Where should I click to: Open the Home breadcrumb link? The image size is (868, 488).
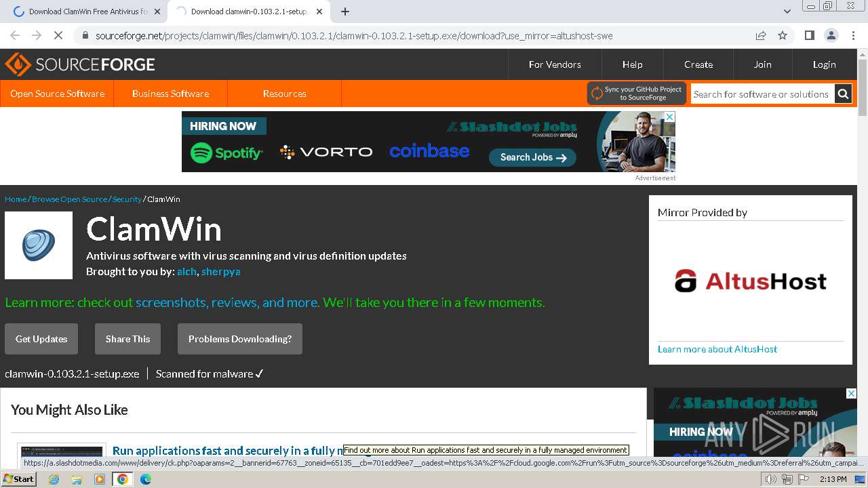(16, 199)
